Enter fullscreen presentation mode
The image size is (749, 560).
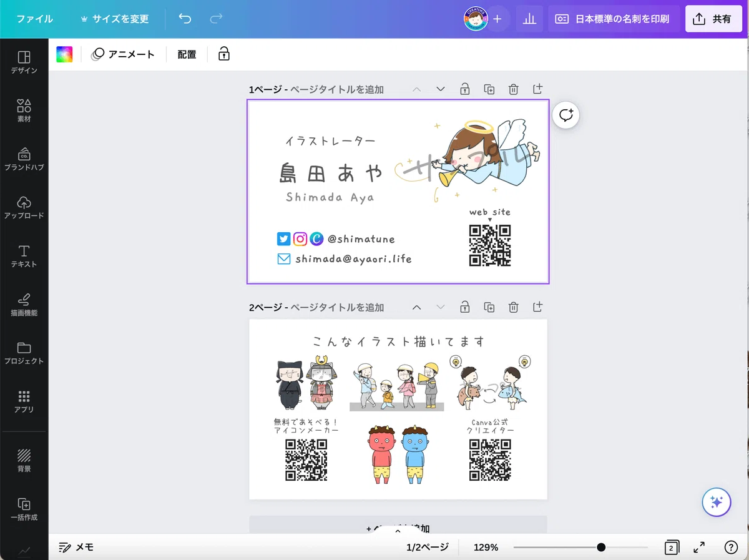700,548
